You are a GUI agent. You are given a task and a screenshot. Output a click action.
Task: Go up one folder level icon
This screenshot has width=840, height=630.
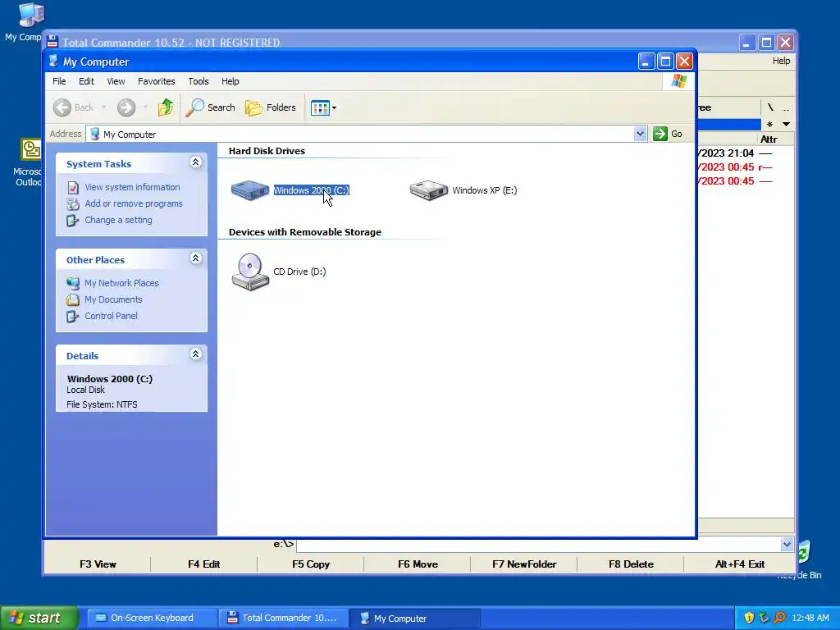(x=166, y=107)
